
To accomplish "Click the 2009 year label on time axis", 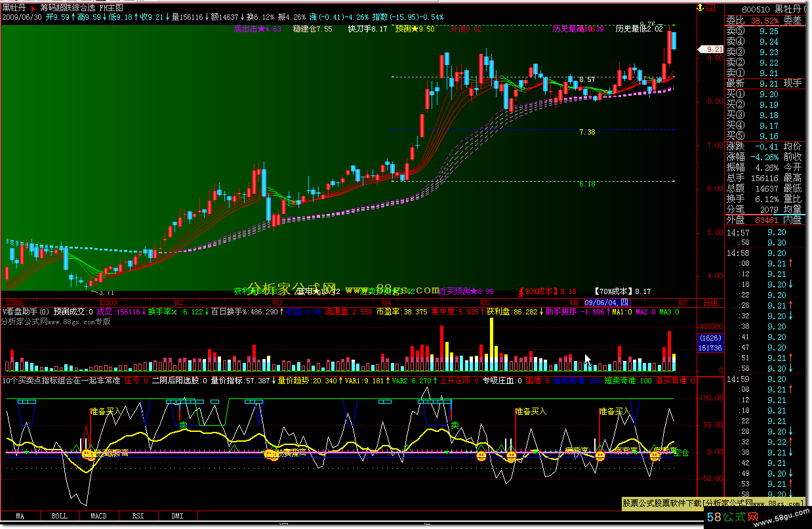I will 108,303.
